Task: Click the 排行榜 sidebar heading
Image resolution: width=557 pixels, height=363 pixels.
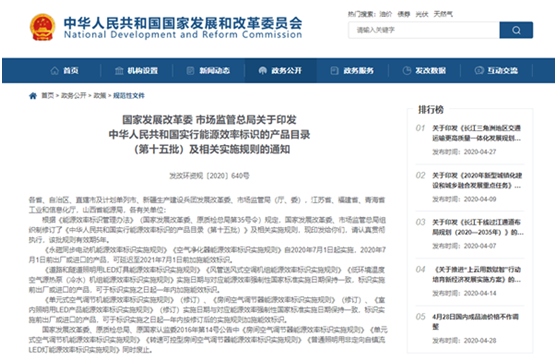Action: (431, 109)
